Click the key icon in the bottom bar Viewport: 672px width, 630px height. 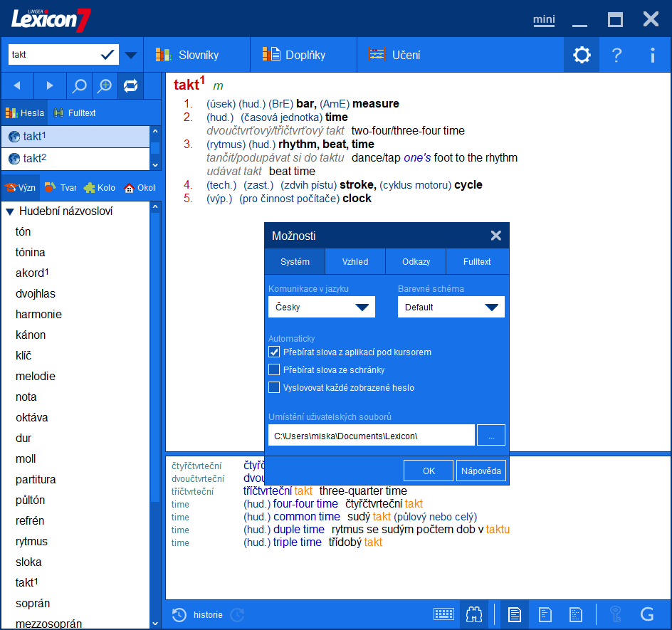(x=616, y=614)
